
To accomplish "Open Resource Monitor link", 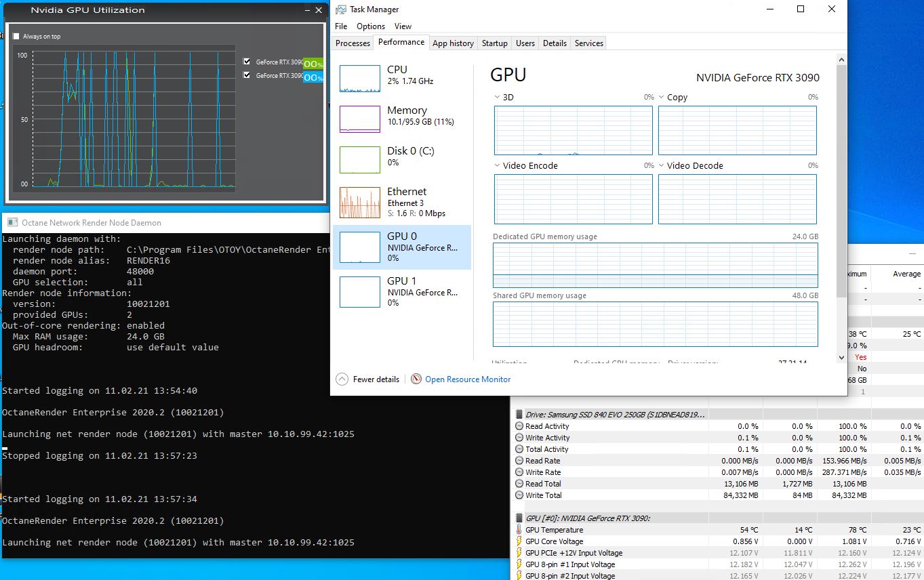I will (468, 379).
